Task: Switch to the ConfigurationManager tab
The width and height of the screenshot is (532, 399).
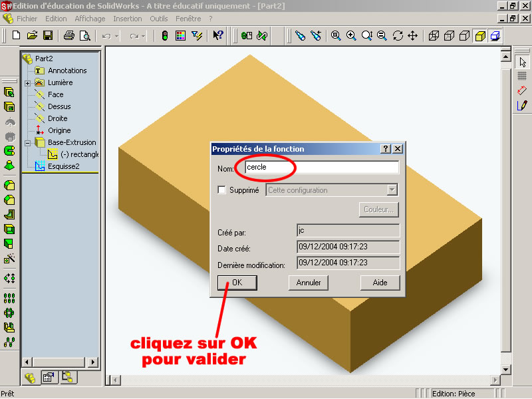Action: 68,376
